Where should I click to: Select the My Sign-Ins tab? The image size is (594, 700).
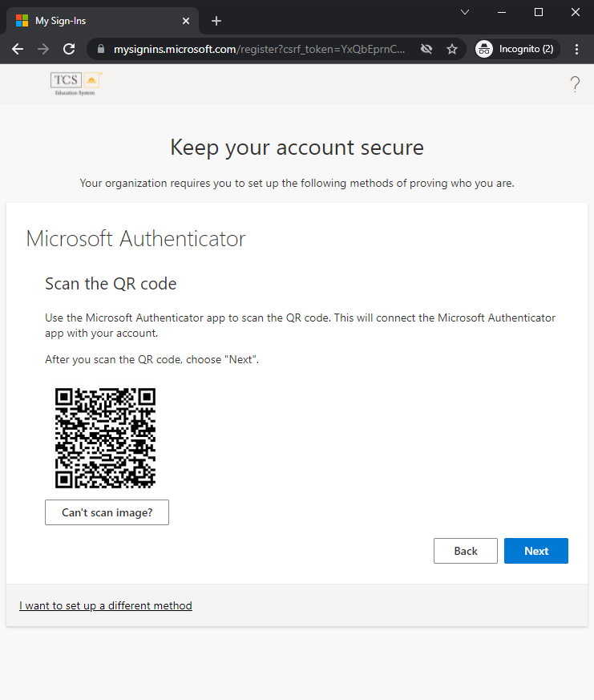(103, 21)
